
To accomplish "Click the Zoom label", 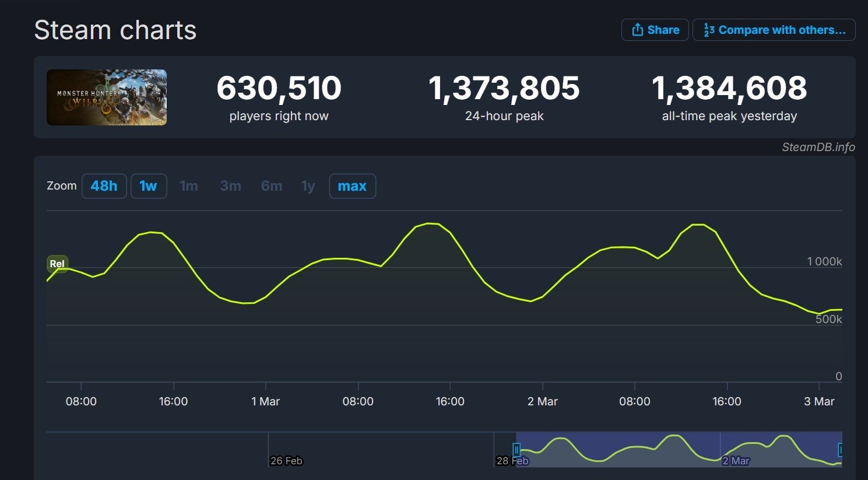I will (62, 185).
